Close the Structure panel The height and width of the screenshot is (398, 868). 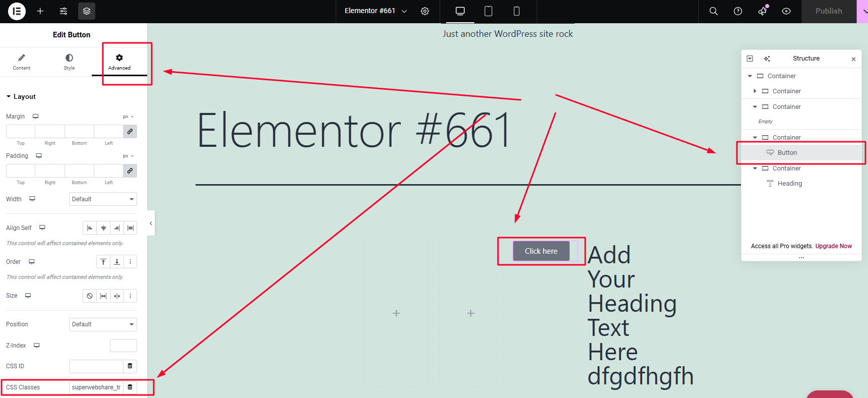pyautogui.click(x=853, y=59)
